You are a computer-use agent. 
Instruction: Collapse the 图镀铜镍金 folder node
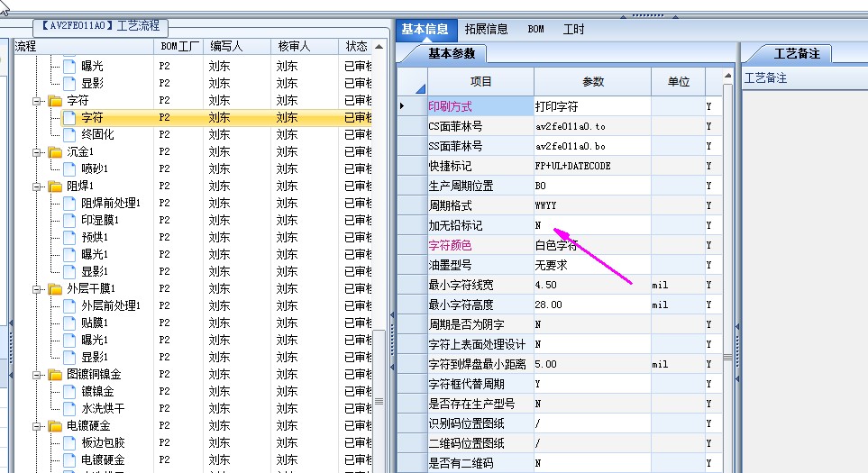(x=37, y=375)
